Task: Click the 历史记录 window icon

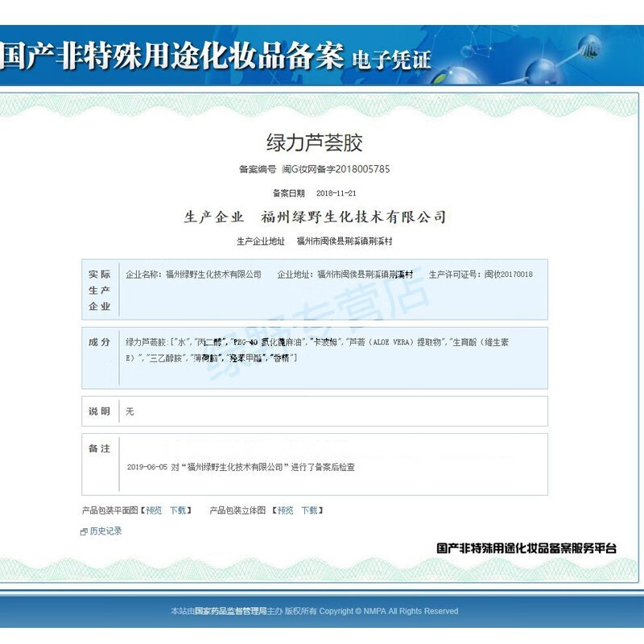Action: [83, 531]
